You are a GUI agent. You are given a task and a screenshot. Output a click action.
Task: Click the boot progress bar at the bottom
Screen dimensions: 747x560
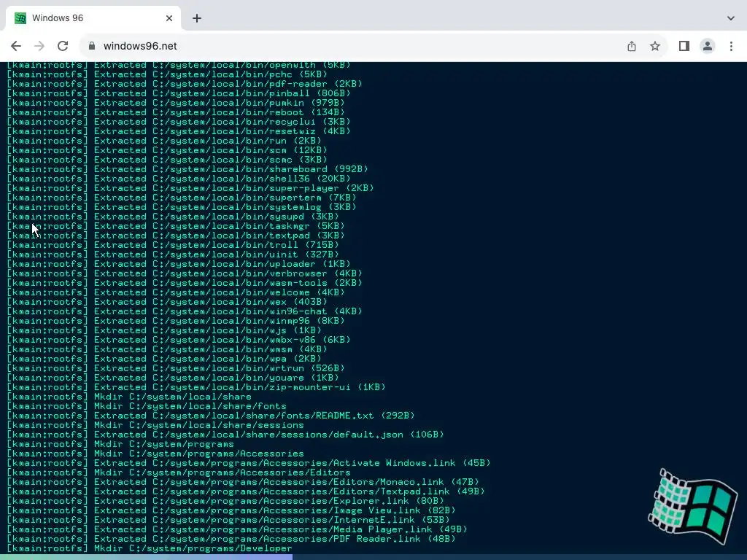[373, 558]
